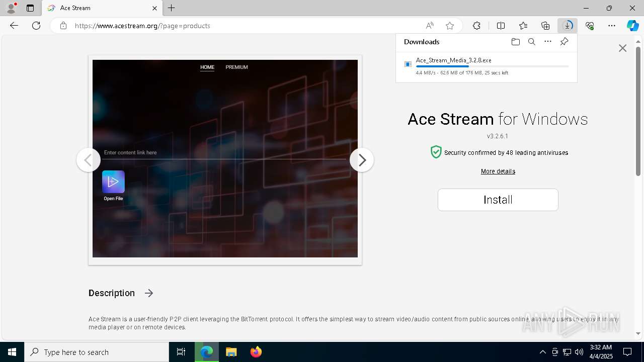
Task: Click the taskbar search box
Action: pyautogui.click(x=97, y=352)
